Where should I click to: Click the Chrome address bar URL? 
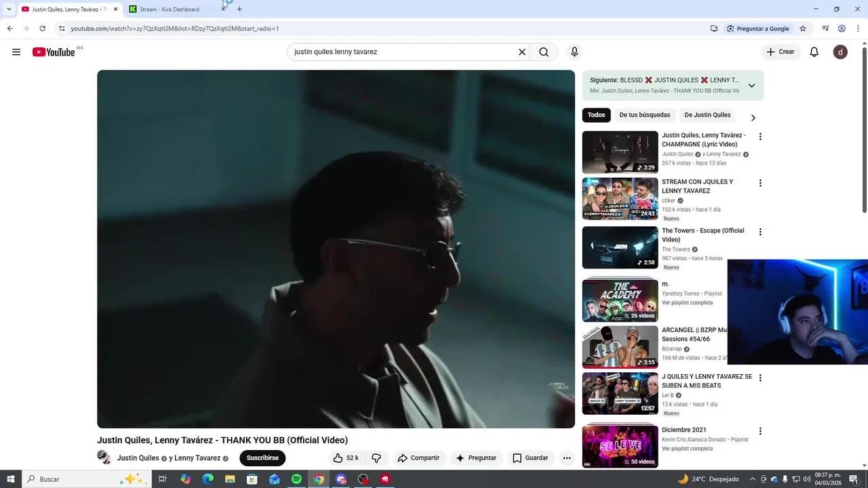tap(174, 28)
